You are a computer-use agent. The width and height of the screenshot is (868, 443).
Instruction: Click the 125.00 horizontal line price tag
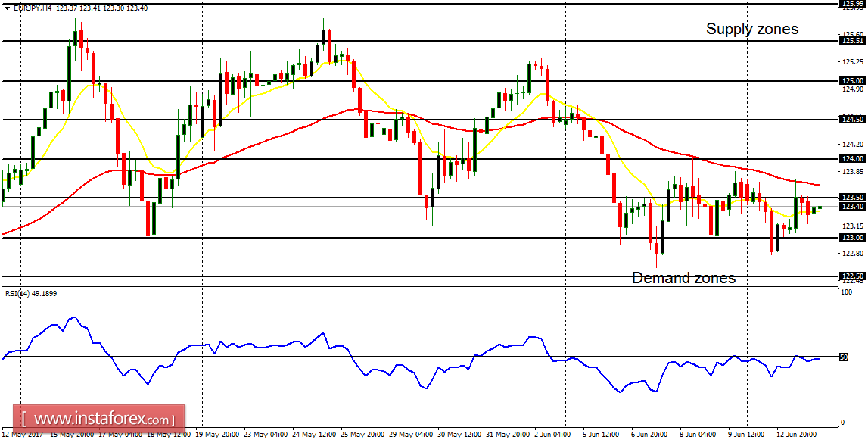point(853,81)
